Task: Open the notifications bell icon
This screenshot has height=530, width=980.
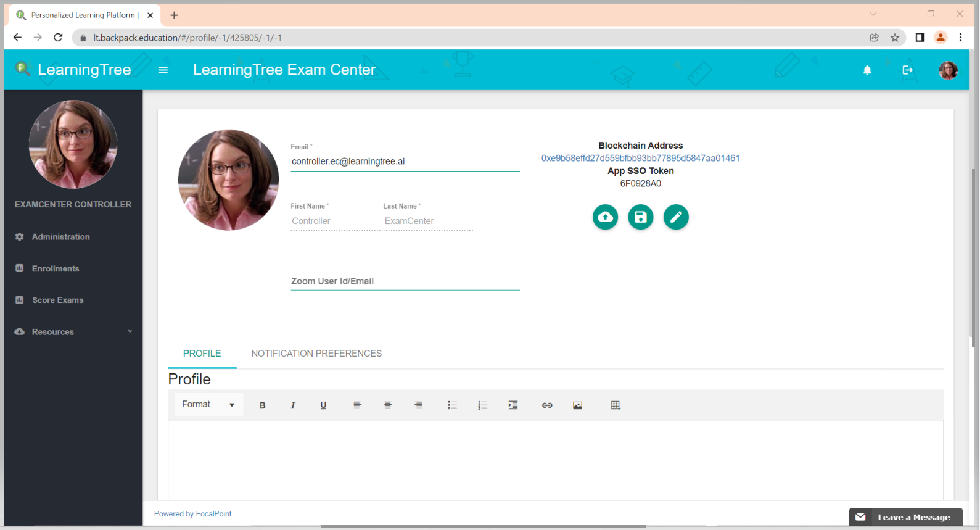Action: (867, 70)
